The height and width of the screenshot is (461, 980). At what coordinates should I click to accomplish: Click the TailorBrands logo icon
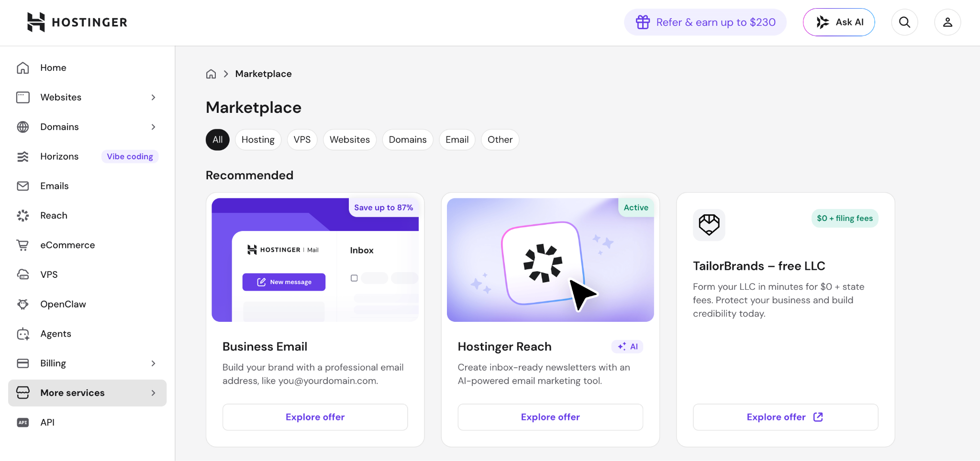click(709, 225)
